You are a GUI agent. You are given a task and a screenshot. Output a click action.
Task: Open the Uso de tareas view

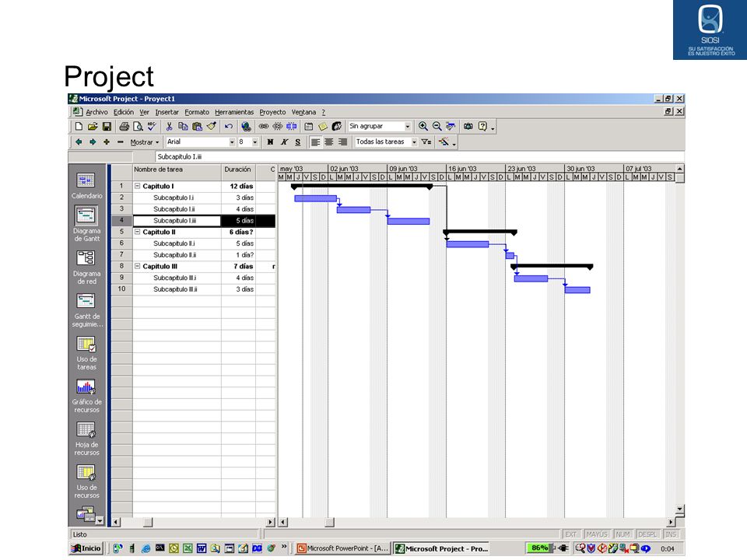[86, 353]
